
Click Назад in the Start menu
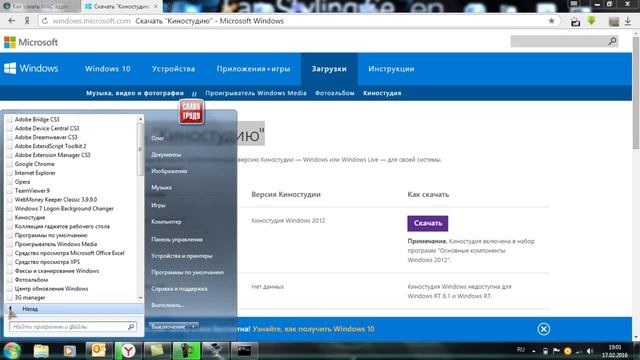pos(73,309)
